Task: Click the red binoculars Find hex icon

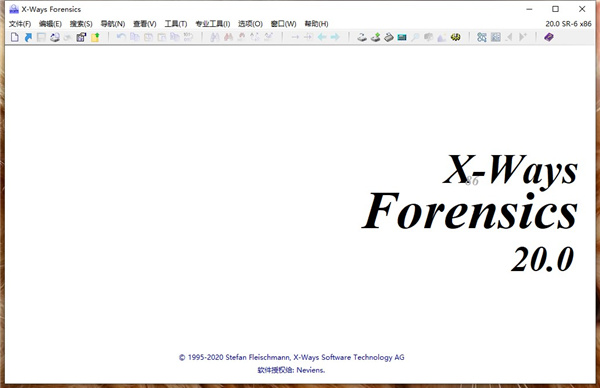Action: [228, 37]
